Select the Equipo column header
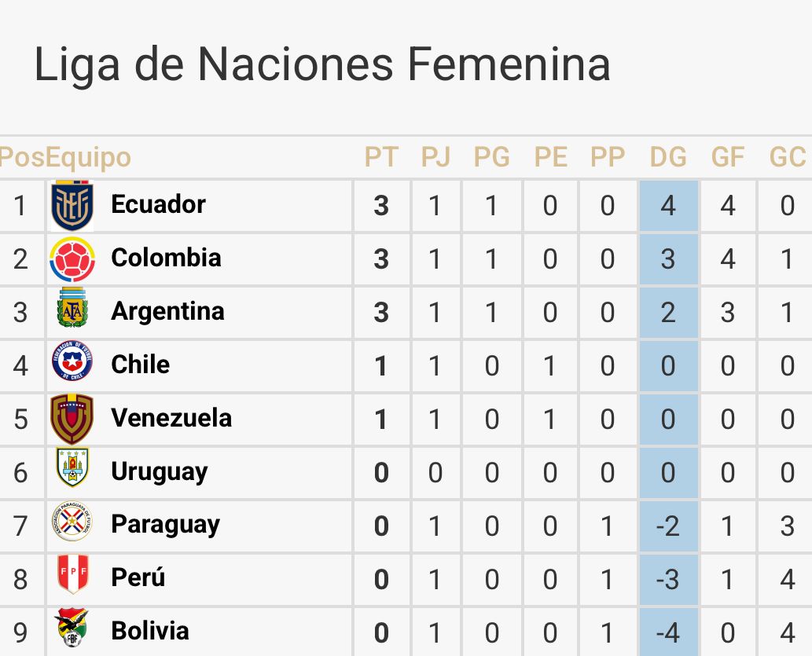812x656 pixels. 88,157
